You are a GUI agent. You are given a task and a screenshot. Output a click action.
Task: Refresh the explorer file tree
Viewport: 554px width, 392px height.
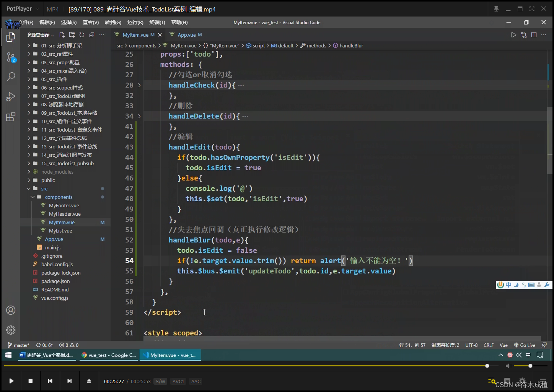tap(82, 35)
